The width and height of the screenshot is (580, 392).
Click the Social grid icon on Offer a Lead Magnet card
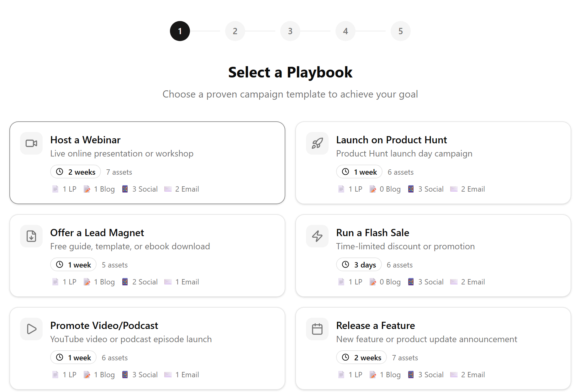(125, 282)
